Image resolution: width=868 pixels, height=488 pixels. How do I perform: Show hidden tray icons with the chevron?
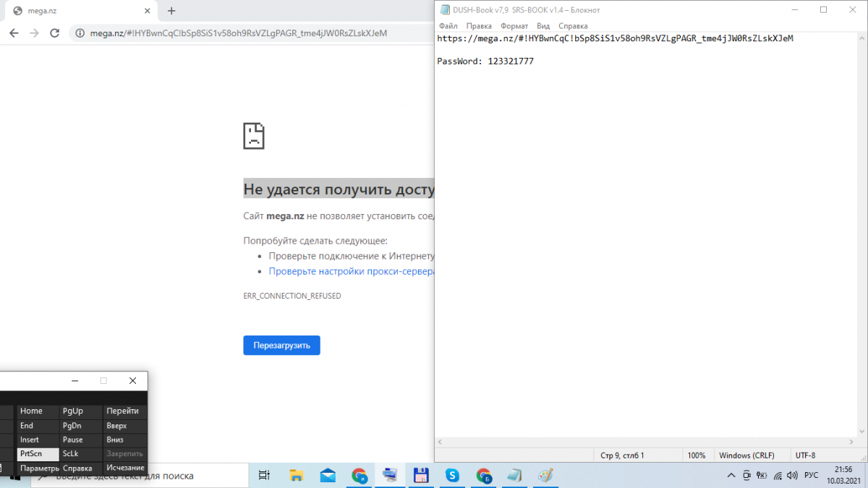tap(731, 475)
